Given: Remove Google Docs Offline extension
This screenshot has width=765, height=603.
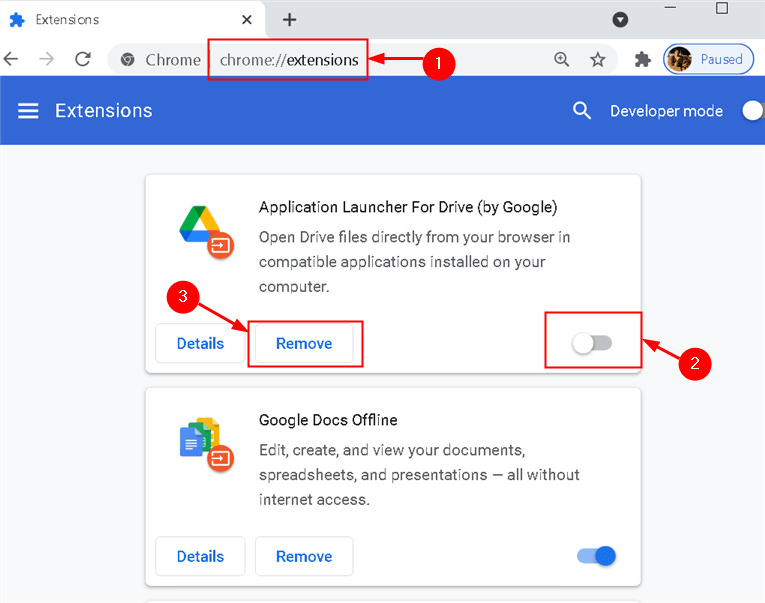Looking at the screenshot, I should (x=304, y=556).
